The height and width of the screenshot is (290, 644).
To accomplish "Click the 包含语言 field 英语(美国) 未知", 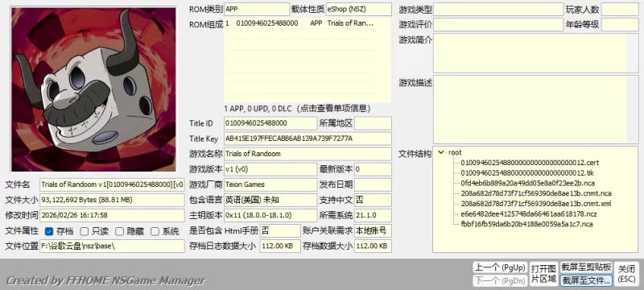I will point(270,200).
